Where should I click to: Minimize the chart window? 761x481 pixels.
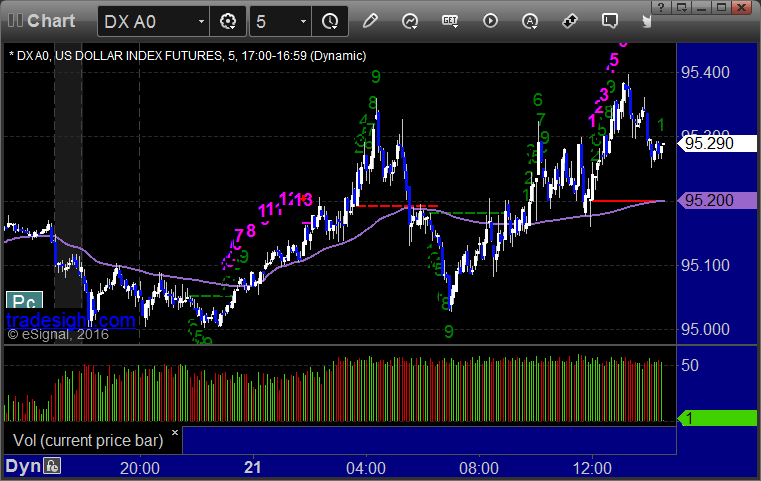(x=701, y=7)
